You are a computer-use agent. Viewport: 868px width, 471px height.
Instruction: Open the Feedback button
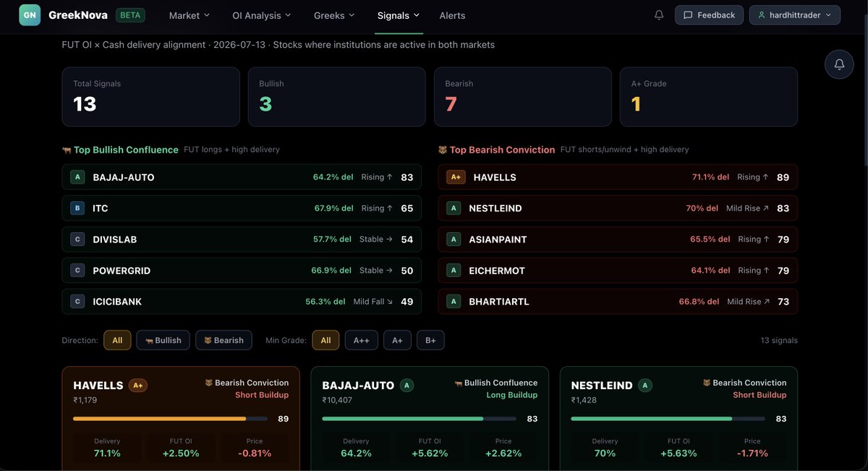coord(709,15)
